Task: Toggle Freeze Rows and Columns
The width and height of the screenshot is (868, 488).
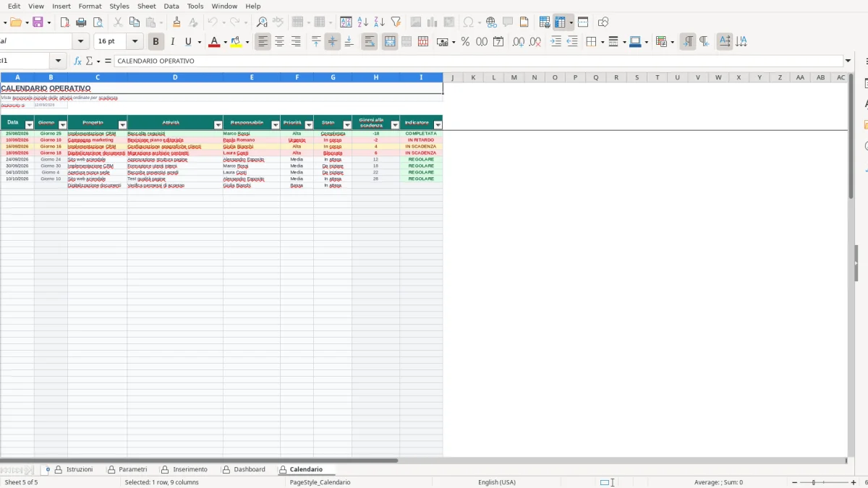Action: click(561, 22)
